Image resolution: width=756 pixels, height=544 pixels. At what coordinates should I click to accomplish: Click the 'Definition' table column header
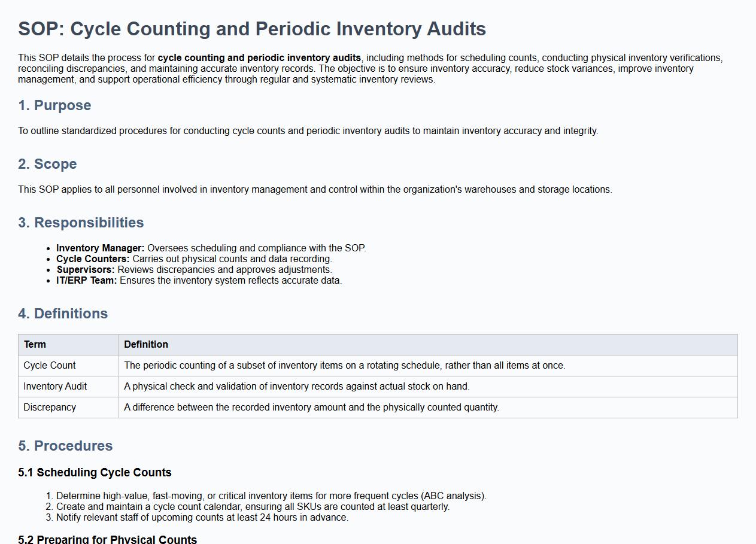click(146, 345)
